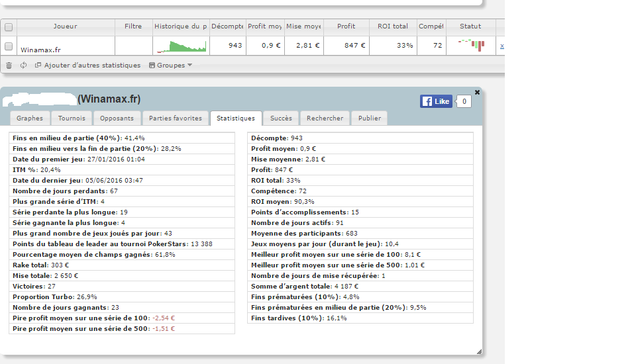Click 'Meilleur profit moyen série de 100' row

(x=360, y=255)
